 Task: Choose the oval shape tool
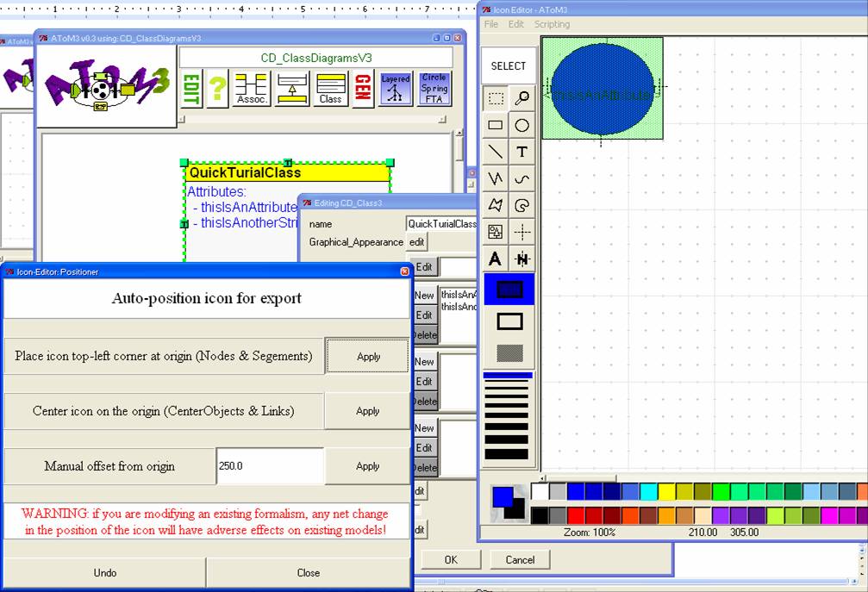(x=521, y=125)
